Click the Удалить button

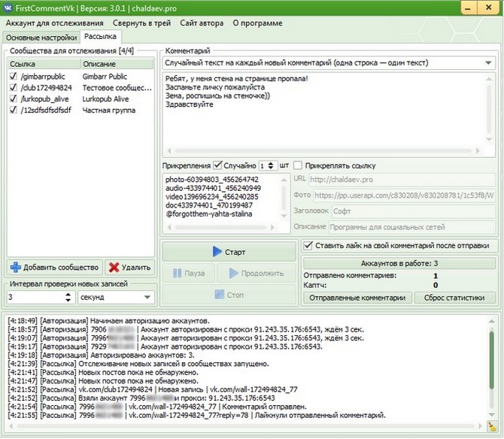(130, 267)
